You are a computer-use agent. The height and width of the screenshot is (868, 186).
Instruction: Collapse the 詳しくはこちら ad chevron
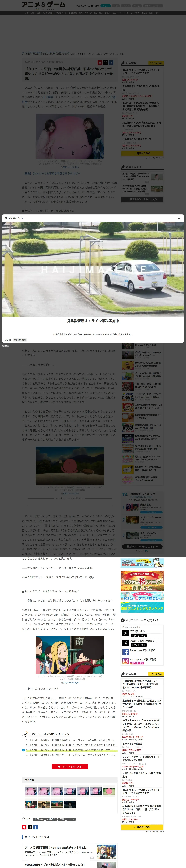tap(179, 218)
